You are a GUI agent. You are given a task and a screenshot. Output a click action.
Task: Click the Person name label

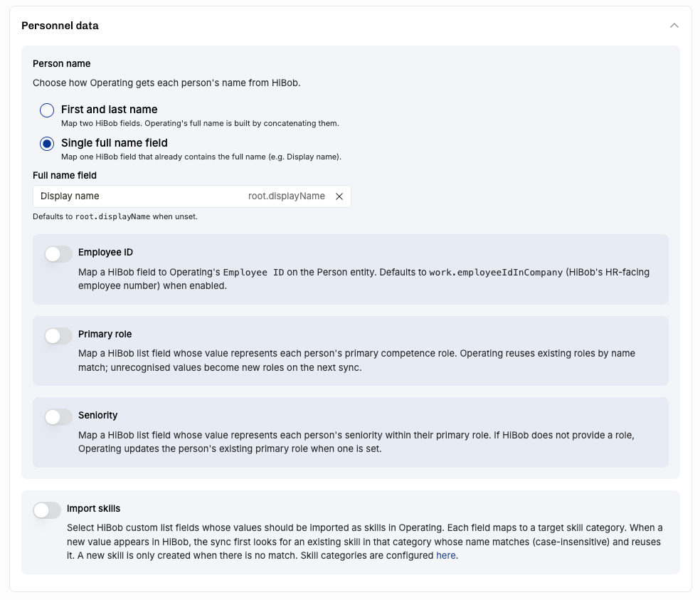pos(62,63)
